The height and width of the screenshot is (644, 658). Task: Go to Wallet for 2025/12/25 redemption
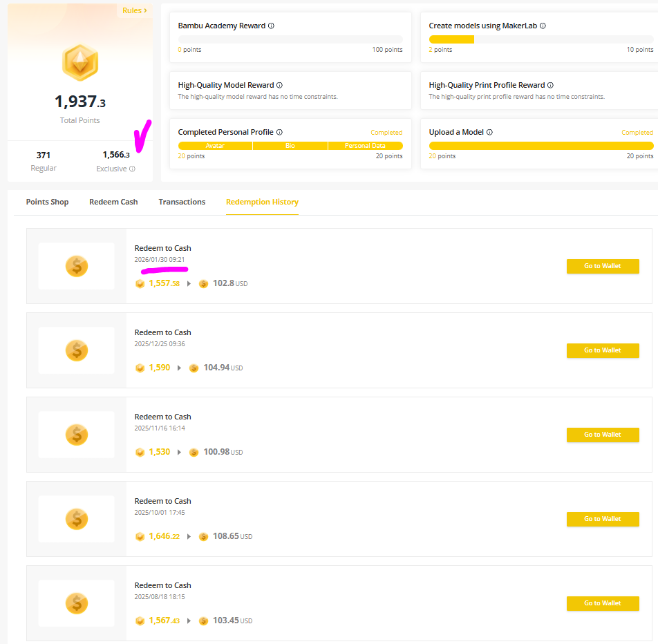tap(602, 350)
